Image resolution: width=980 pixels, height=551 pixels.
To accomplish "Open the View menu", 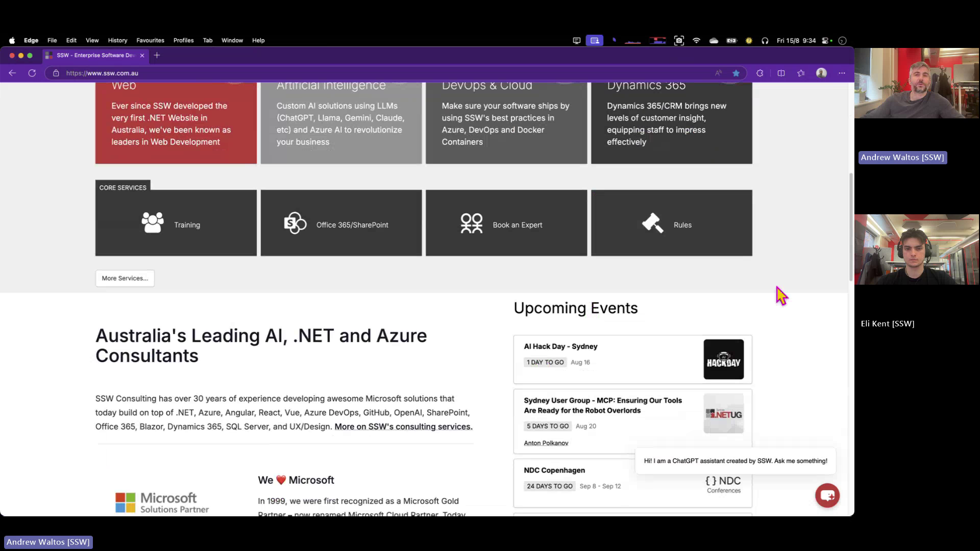I will coord(92,40).
